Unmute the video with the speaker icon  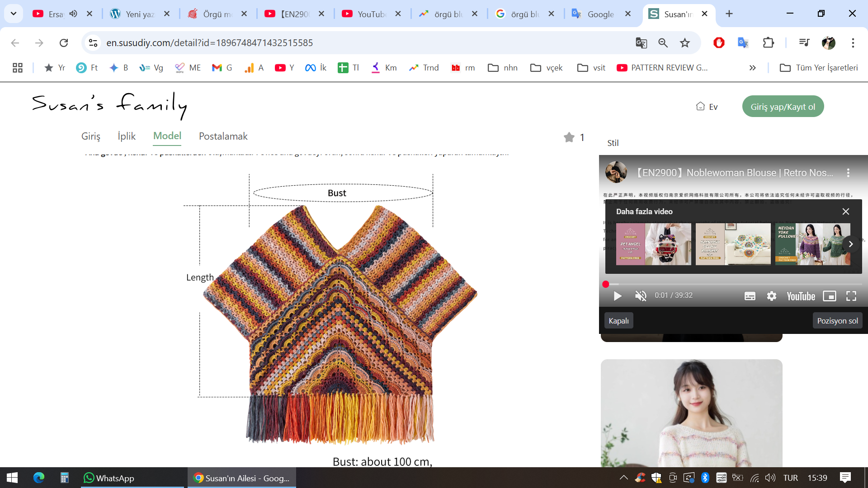pyautogui.click(x=640, y=296)
